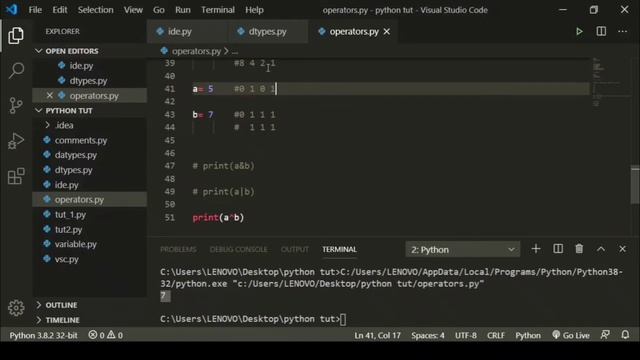Create a new terminal with plus icon
Image resolution: width=640 pixels, height=360 pixels.
[536, 249]
